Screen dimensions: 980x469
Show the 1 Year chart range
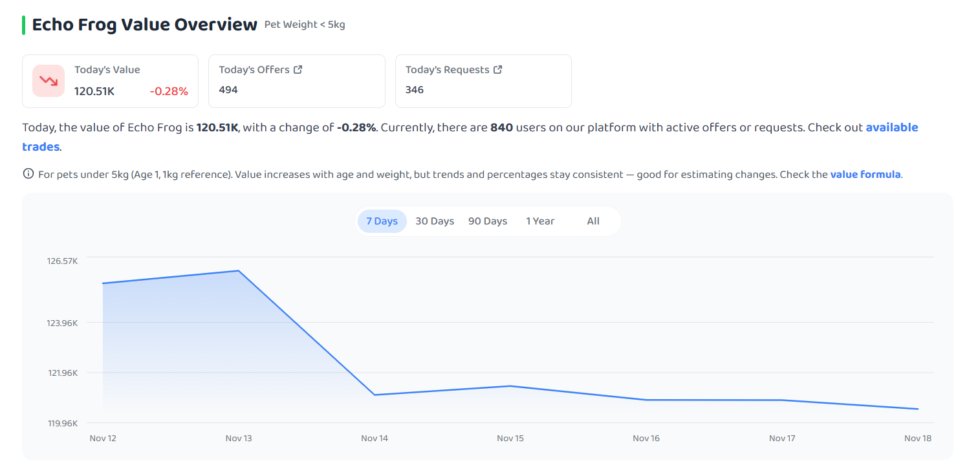540,221
